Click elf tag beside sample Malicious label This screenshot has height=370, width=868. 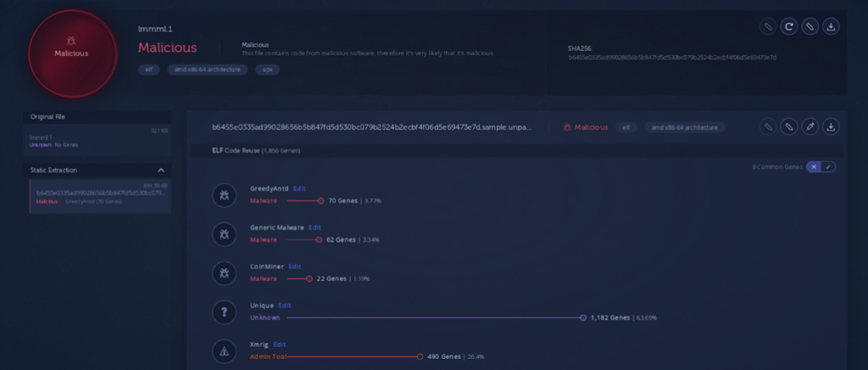[626, 127]
